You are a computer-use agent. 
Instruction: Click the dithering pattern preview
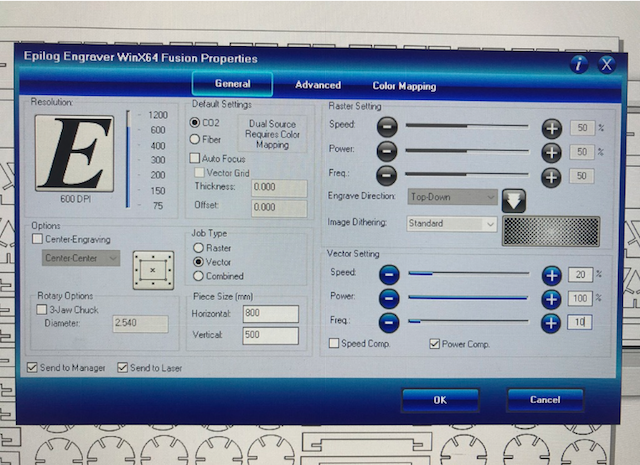click(x=551, y=231)
